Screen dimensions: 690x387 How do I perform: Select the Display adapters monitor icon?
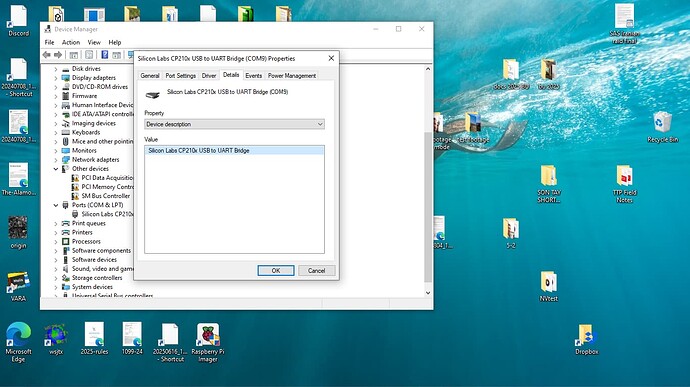66,78
